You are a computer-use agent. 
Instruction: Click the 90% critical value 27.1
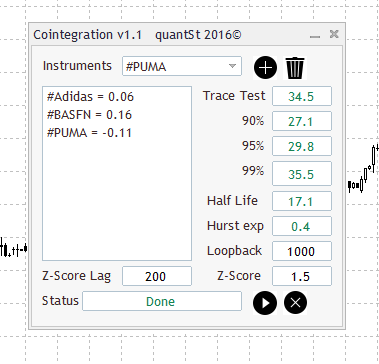pos(302,121)
